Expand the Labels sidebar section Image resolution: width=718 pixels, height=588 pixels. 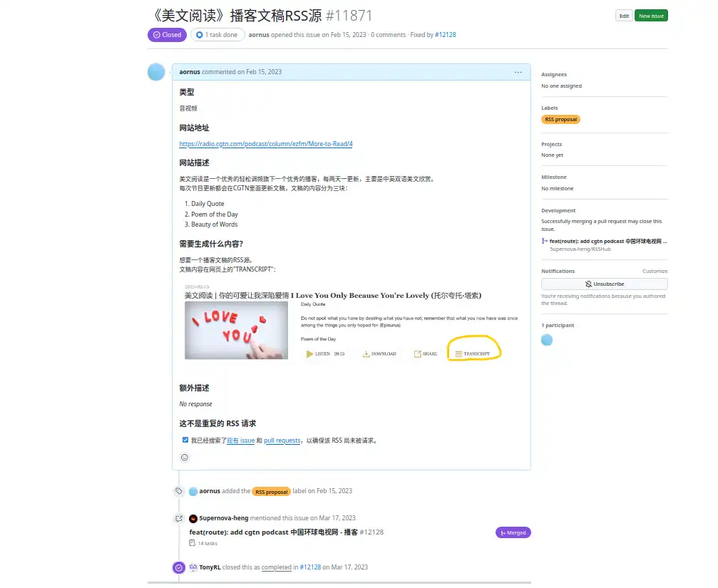550,108
